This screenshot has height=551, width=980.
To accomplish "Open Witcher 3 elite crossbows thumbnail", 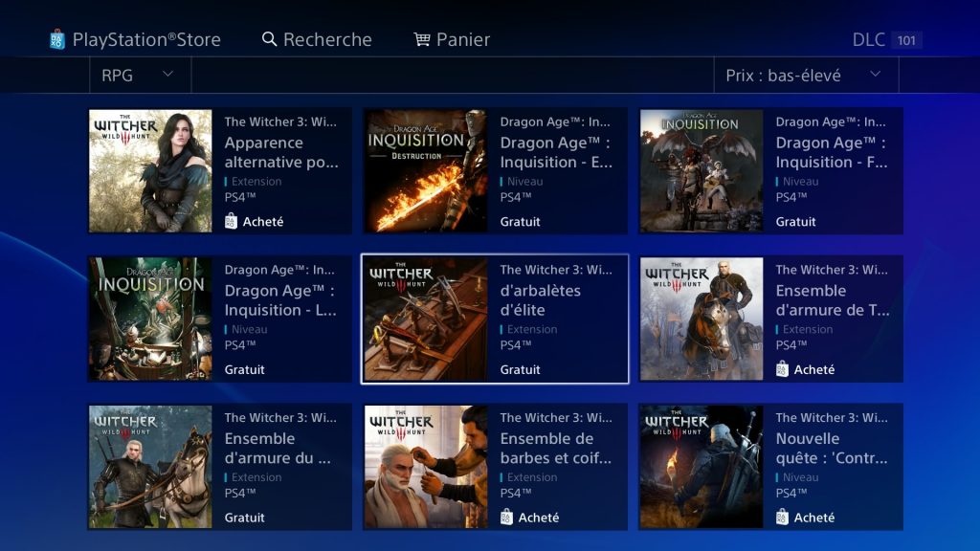I will pyautogui.click(x=426, y=319).
